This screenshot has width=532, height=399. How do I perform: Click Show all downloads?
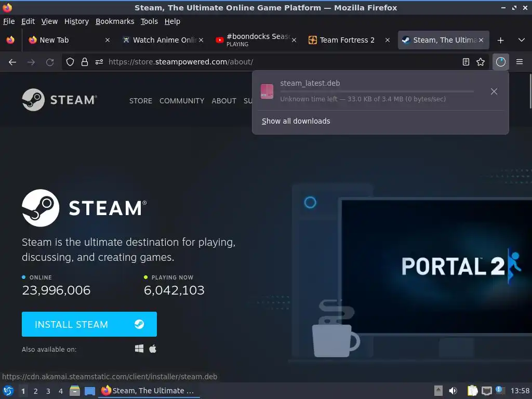(x=296, y=121)
